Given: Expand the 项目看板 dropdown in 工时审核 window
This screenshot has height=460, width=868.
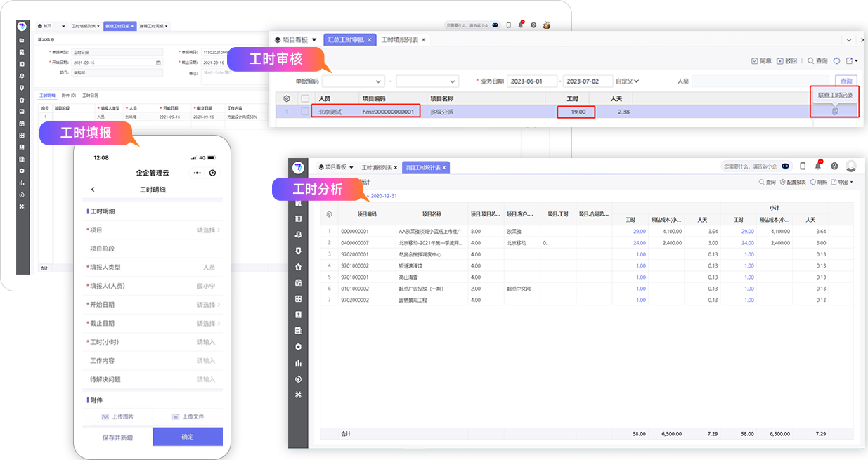Looking at the screenshot, I should pyautogui.click(x=313, y=40).
